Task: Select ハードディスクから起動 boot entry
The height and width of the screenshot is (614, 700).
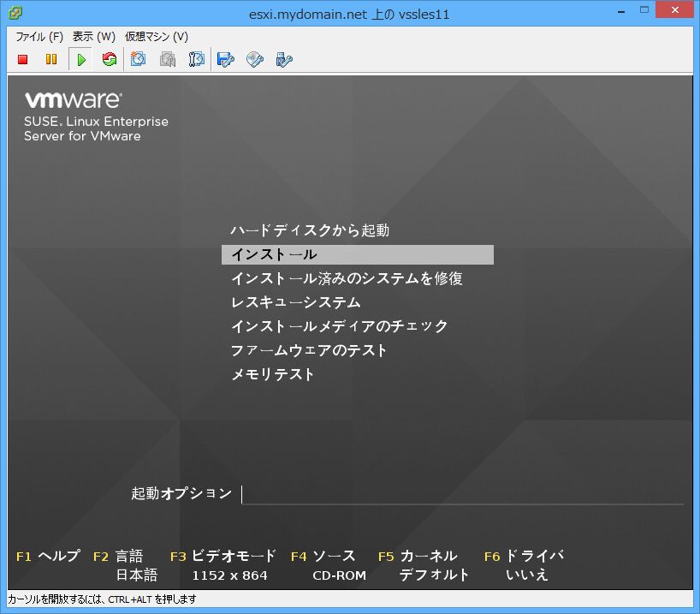Action: pyautogui.click(x=310, y=230)
